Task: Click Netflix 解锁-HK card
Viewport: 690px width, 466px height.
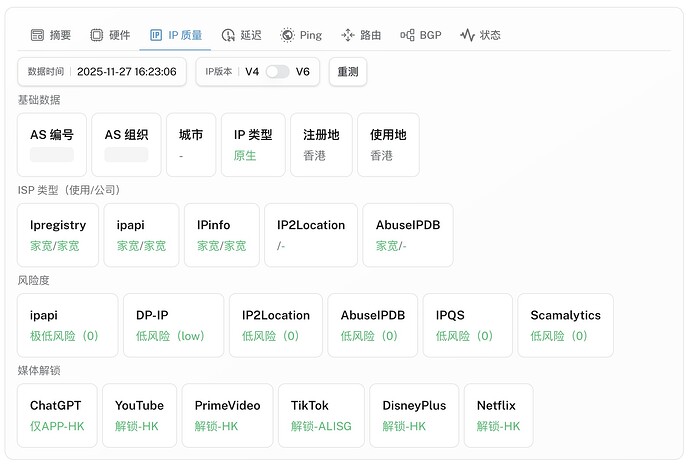Action: 499,415
